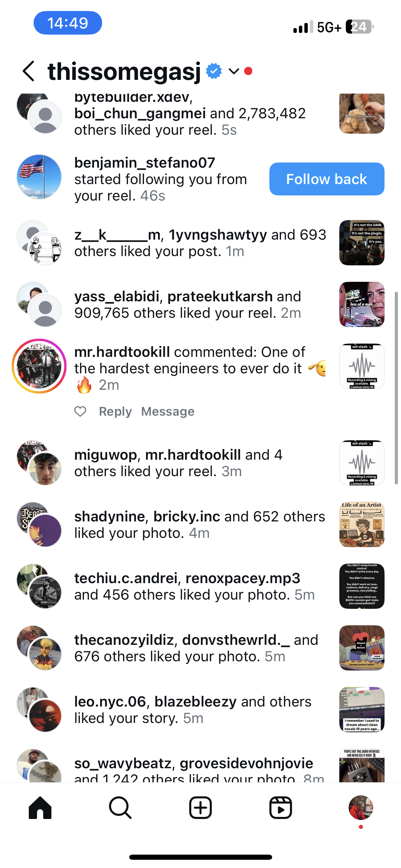Screen dimensions: 401x868
Task: Tap the blue verified badge
Action: point(214,71)
